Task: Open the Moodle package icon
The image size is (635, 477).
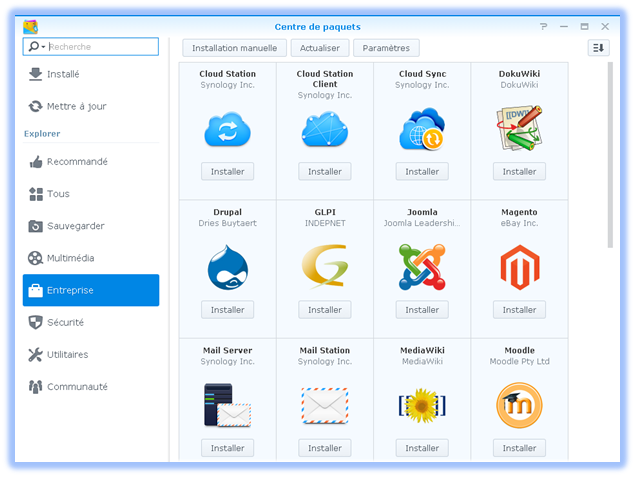Action: coord(520,405)
